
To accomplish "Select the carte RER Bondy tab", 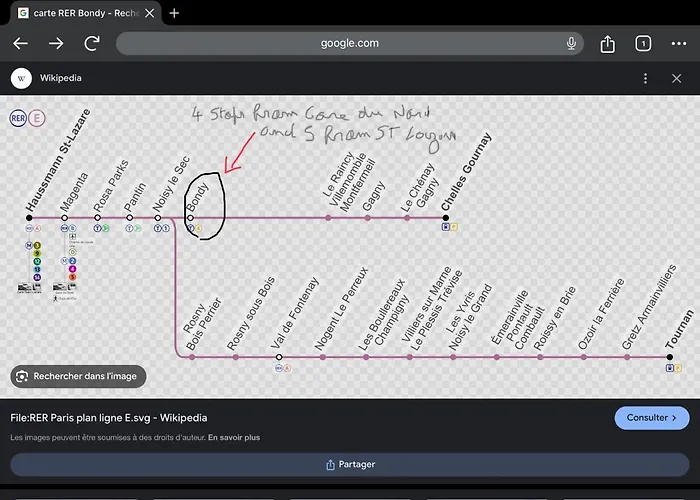I will pos(86,13).
